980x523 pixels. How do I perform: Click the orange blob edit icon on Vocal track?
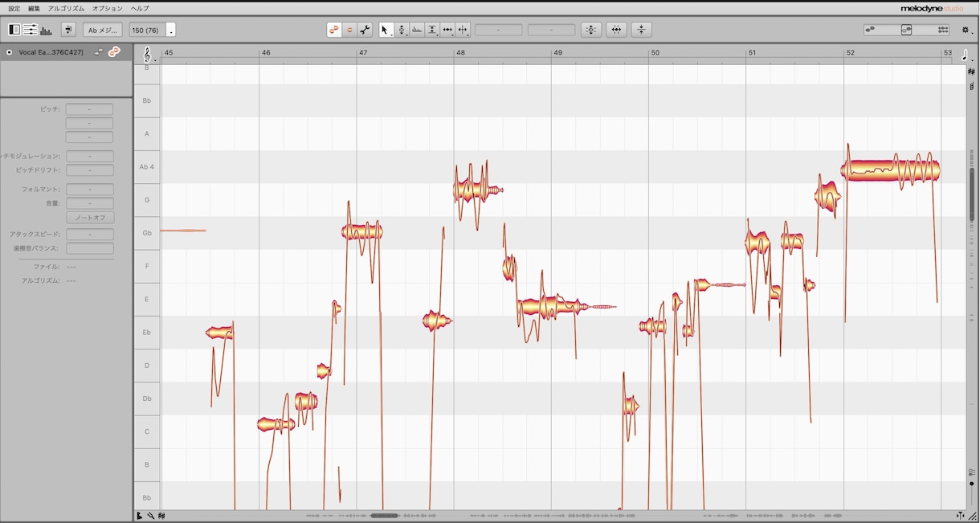coord(114,52)
